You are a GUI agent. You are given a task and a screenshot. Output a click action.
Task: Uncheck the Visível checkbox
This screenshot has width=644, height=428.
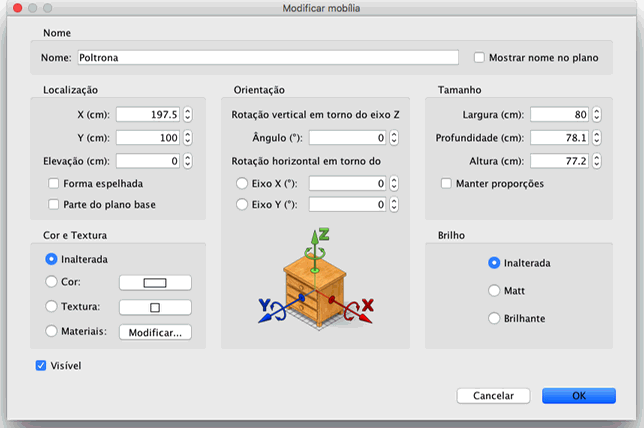[x=41, y=366]
